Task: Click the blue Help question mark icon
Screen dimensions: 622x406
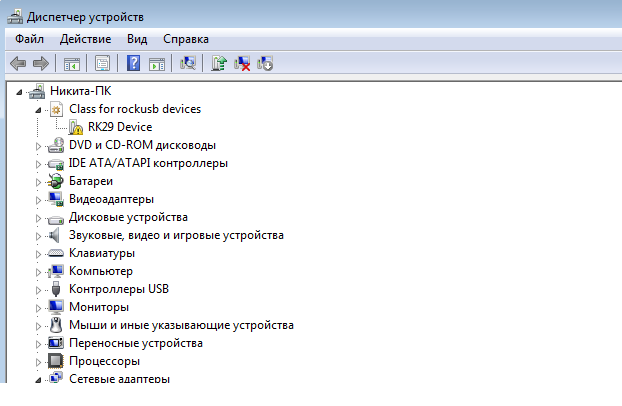Action: coord(133,64)
